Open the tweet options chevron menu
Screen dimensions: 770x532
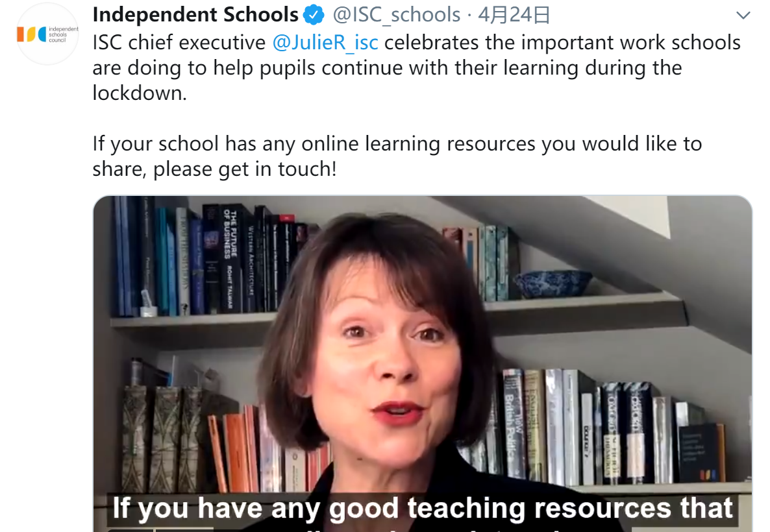pyautogui.click(x=743, y=15)
